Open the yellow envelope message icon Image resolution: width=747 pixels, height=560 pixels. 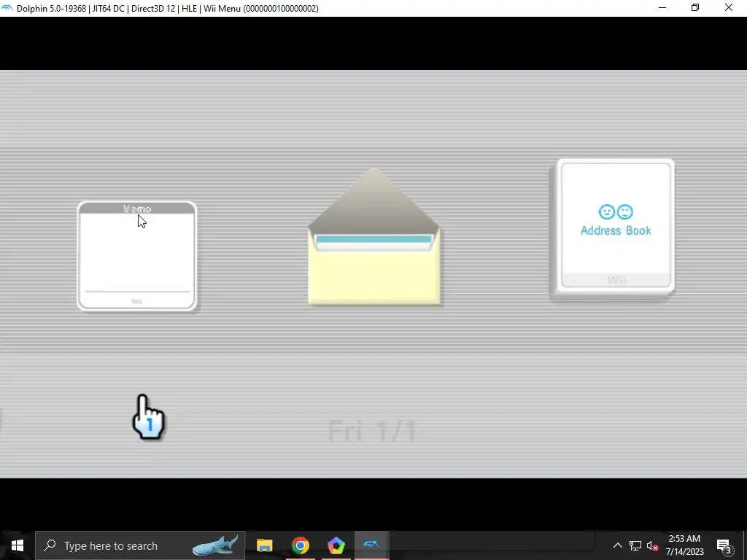pyautogui.click(x=374, y=236)
